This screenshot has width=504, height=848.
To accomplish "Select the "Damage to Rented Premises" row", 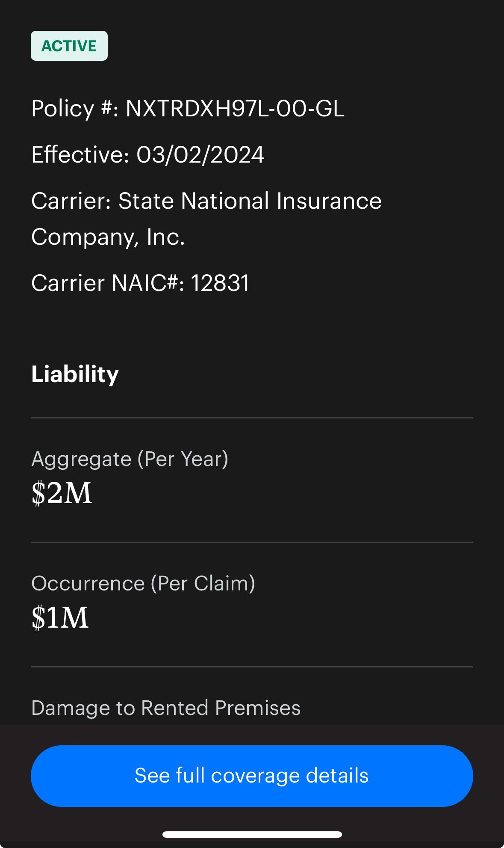I will coord(166,708).
